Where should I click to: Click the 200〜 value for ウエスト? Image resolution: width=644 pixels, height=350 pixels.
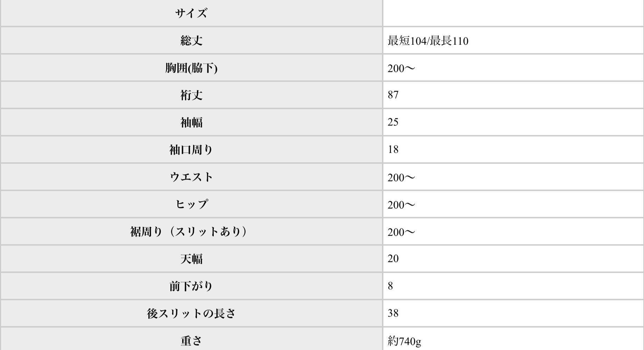click(401, 177)
